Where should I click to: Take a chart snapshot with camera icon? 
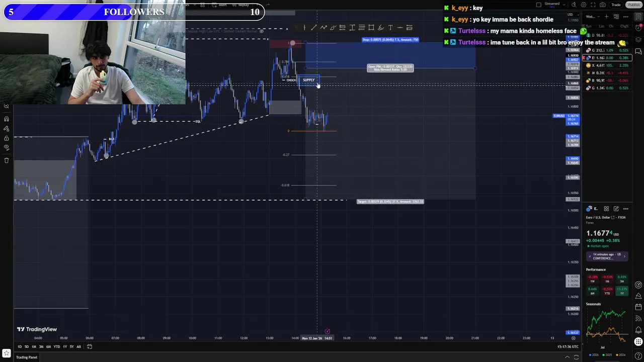click(603, 5)
